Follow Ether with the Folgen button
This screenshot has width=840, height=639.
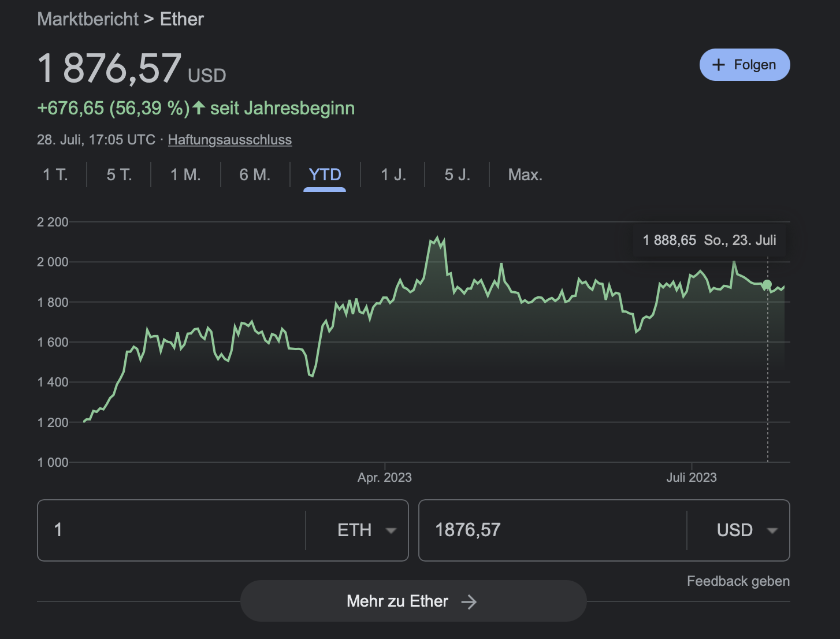tap(745, 65)
